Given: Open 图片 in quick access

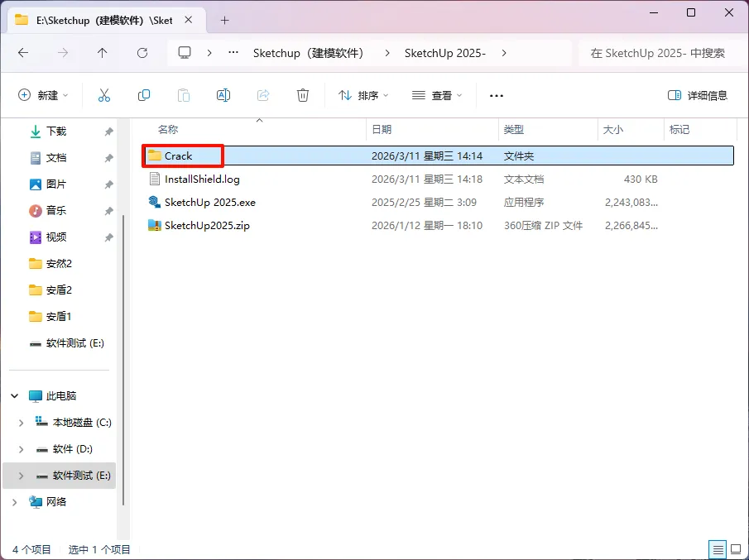Looking at the screenshot, I should click(x=56, y=184).
